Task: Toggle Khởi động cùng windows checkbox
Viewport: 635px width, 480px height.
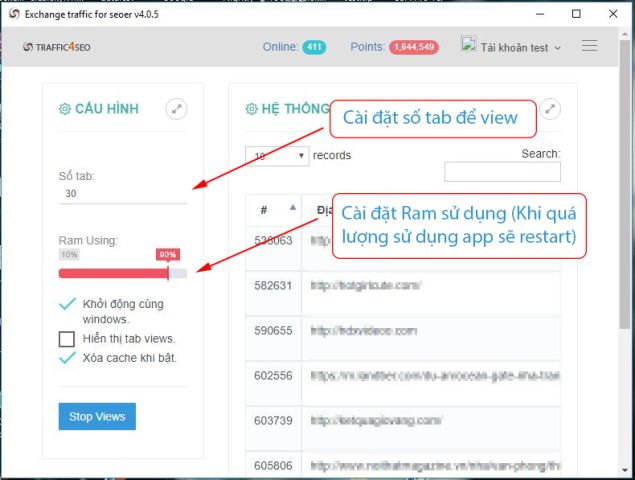Action: pyautogui.click(x=67, y=304)
